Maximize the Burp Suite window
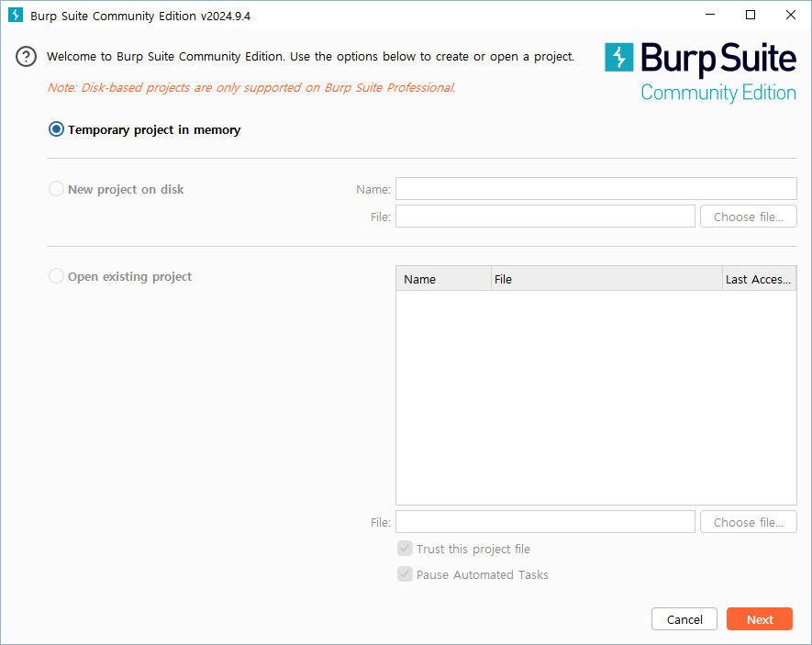The height and width of the screenshot is (645, 812). [x=750, y=15]
